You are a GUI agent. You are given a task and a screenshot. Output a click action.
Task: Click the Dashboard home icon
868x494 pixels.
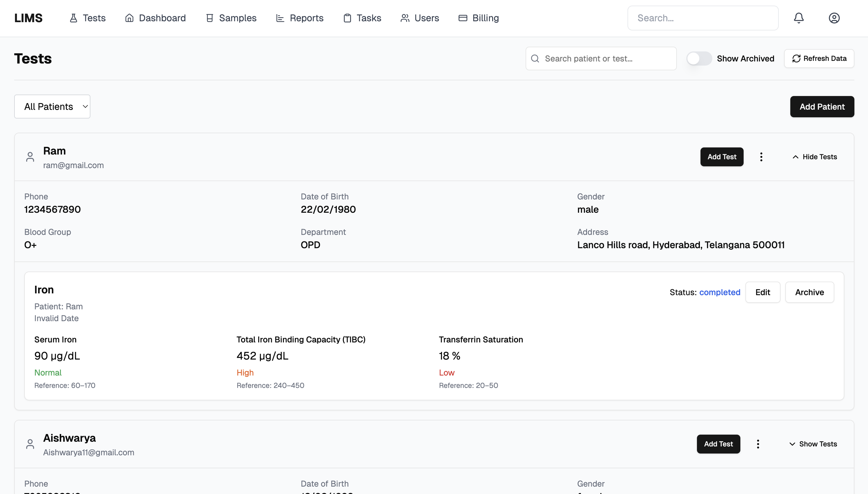pyautogui.click(x=129, y=18)
